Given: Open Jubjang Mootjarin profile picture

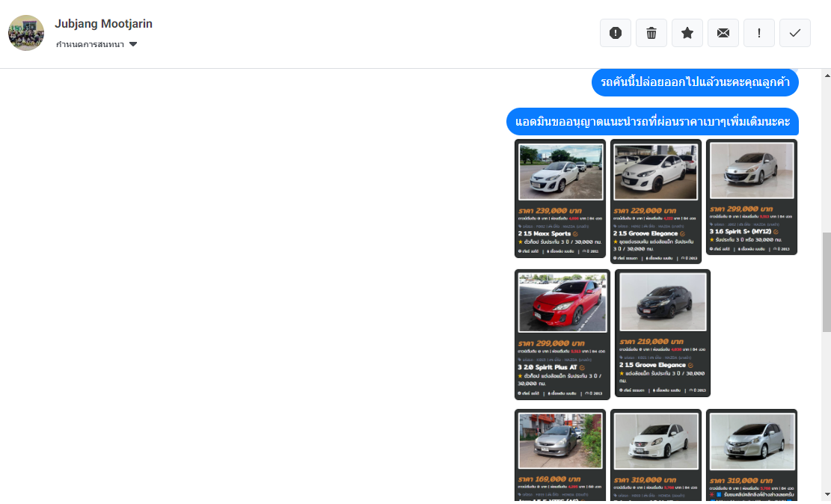Looking at the screenshot, I should [x=26, y=33].
